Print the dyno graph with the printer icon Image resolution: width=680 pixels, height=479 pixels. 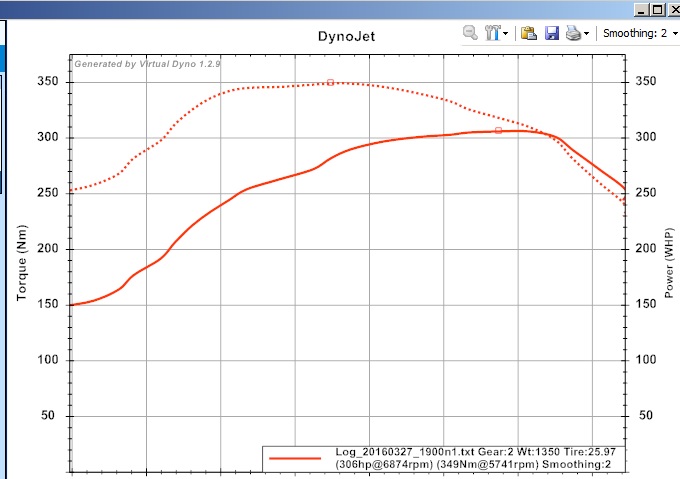(x=573, y=33)
